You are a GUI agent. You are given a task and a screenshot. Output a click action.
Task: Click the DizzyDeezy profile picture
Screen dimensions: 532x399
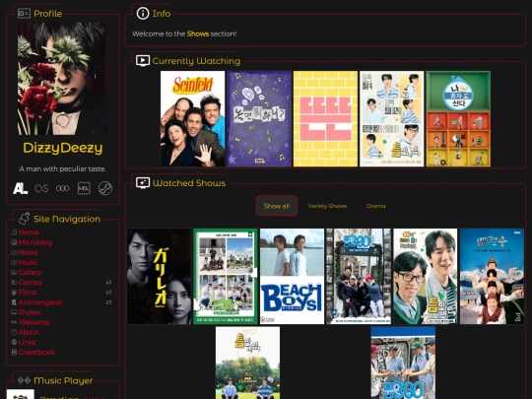pos(62,79)
